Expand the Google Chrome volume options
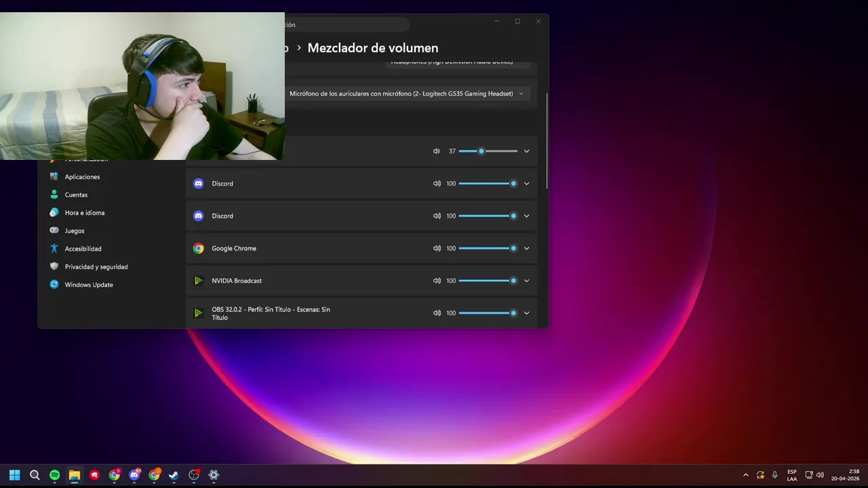 pos(526,248)
